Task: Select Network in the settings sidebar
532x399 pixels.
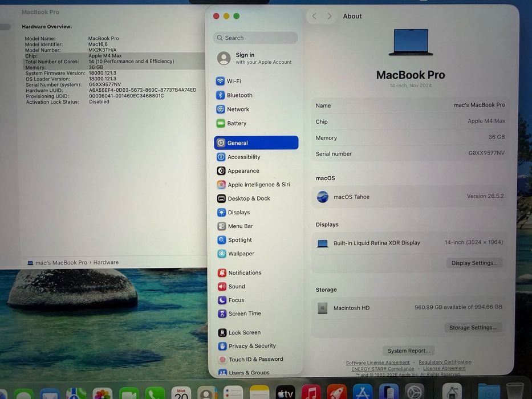Action: 256,109
